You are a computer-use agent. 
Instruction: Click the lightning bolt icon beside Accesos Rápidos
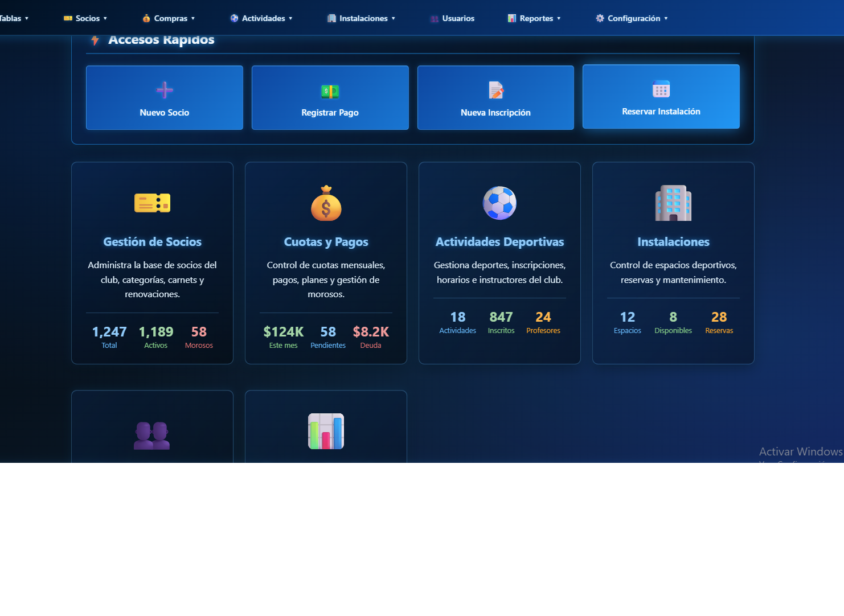pyautogui.click(x=95, y=39)
